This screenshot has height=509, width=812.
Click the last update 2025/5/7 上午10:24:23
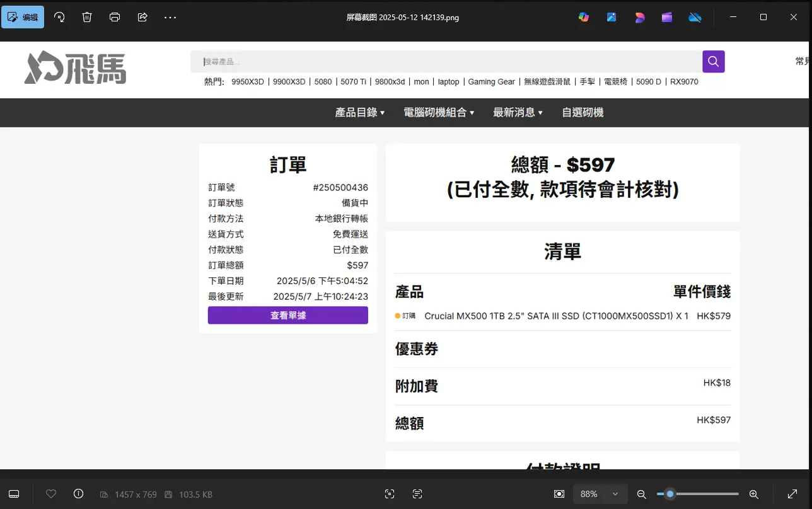[x=320, y=297]
